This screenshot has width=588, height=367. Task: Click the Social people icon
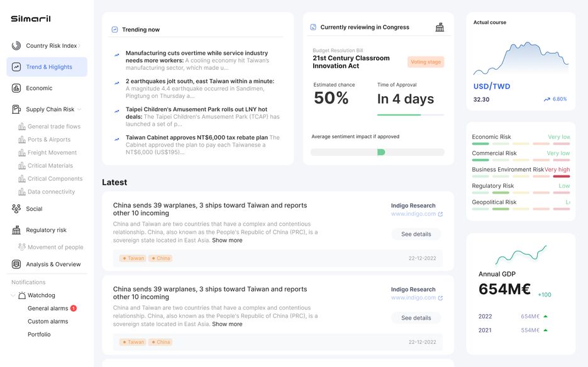[16, 209]
